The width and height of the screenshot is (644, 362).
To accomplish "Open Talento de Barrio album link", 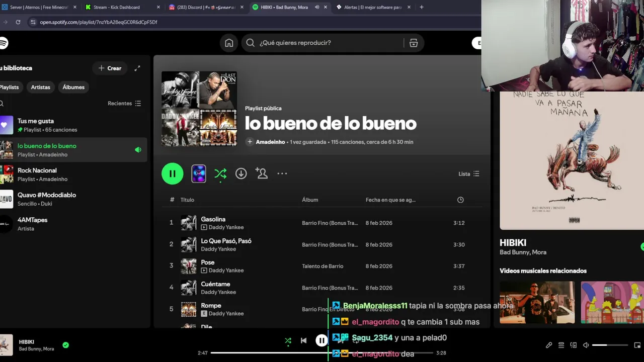I will [323, 266].
